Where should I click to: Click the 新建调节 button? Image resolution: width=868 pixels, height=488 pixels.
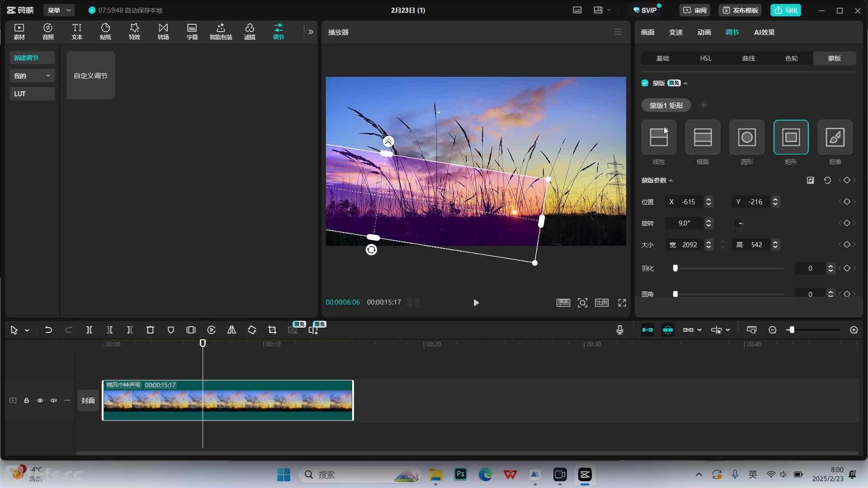click(32, 57)
